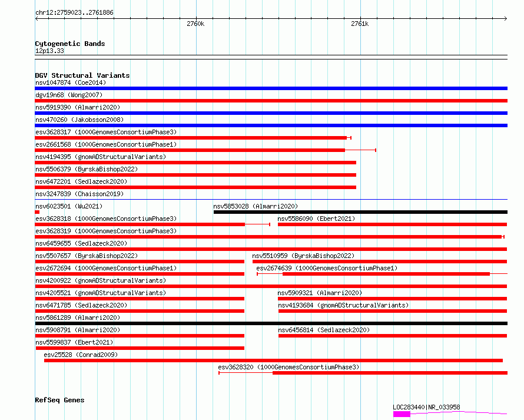Click nsv5908791 (Almarri2020) label
Viewport: 524px width, 420px height.
point(78,330)
